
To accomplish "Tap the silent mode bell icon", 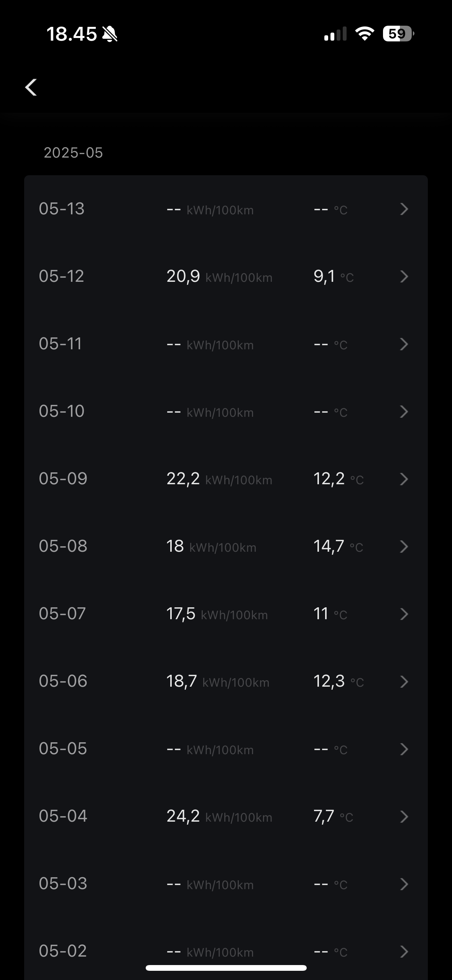I will click(110, 34).
